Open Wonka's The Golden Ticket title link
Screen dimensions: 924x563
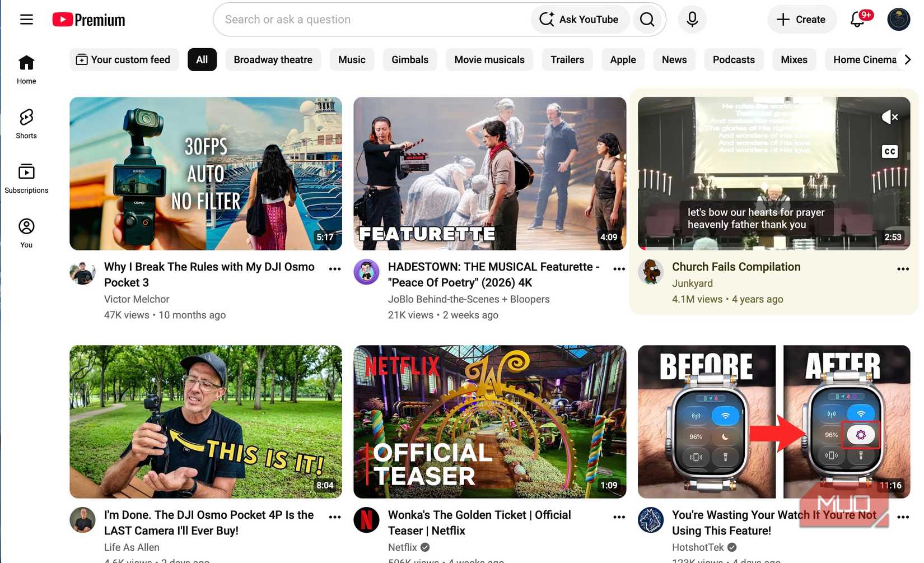pyautogui.click(x=479, y=523)
